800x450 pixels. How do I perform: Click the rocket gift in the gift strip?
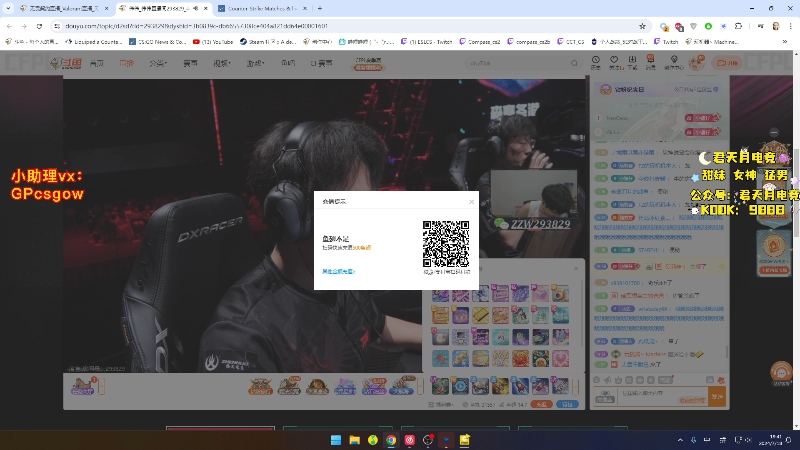520,386
